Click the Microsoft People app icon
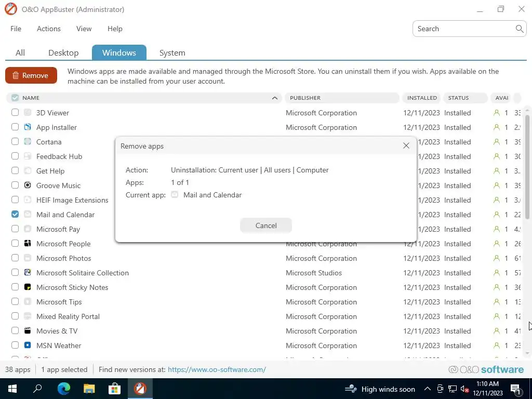This screenshot has width=532, height=399. pos(28,244)
